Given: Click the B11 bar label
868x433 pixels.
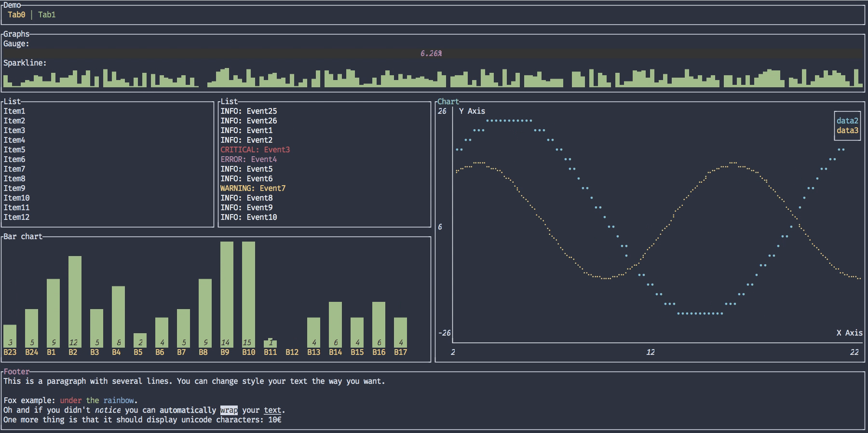Looking at the screenshot, I should 271,352.
